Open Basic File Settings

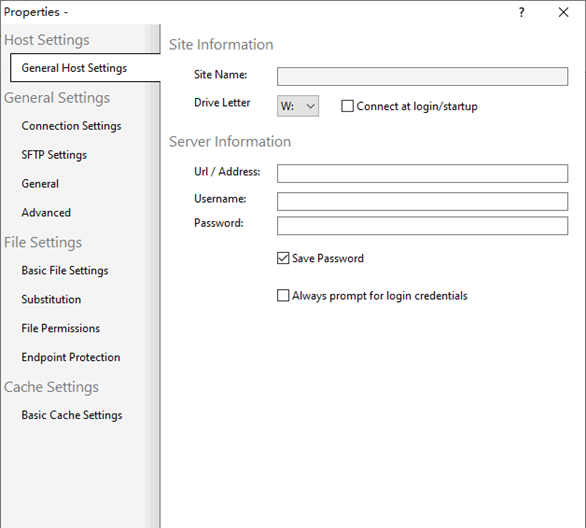(x=65, y=271)
